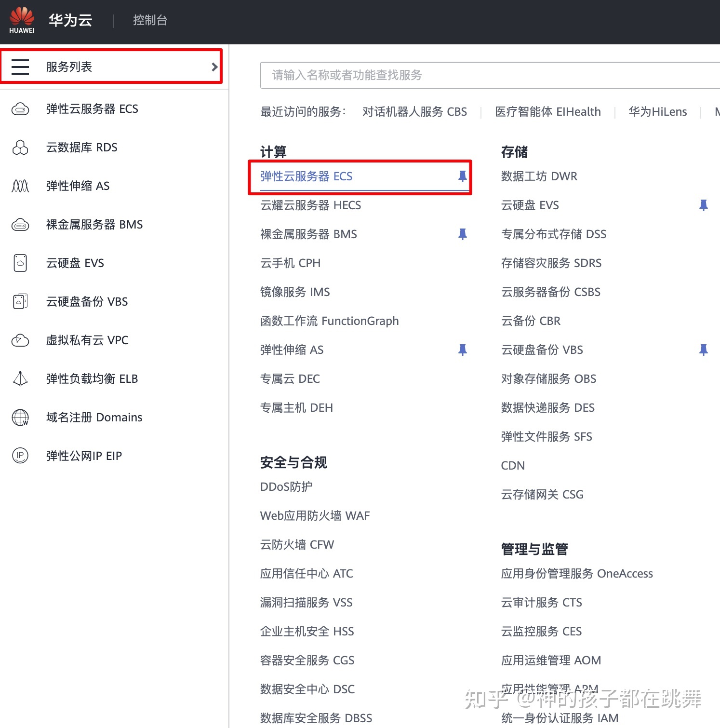The width and height of the screenshot is (720, 728).
Task: Open recent service 医疗智能体 EIHealth
Action: (548, 112)
